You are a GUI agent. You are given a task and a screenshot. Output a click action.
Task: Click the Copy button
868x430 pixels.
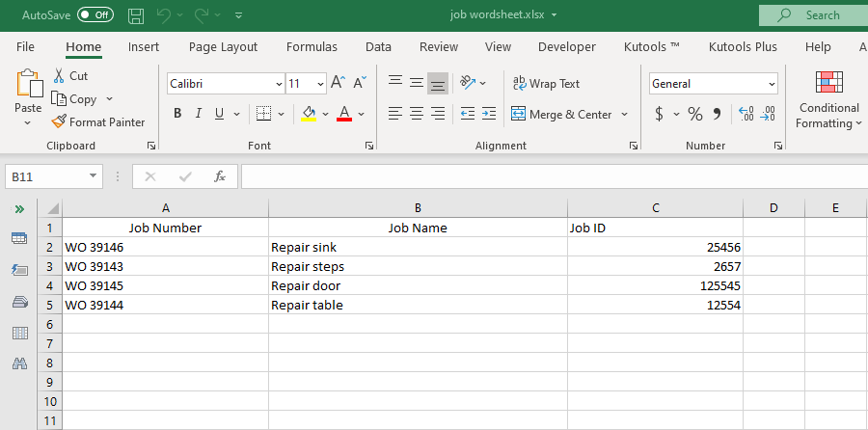[74, 99]
